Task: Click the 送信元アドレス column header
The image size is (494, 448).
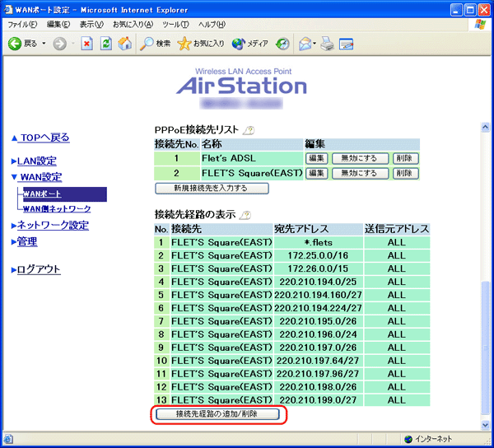Action: pos(397,229)
